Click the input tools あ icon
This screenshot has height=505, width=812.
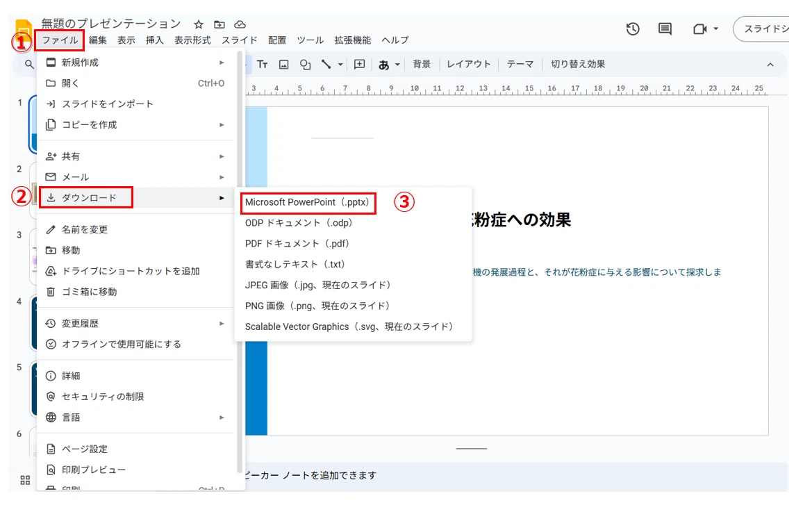click(383, 65)
